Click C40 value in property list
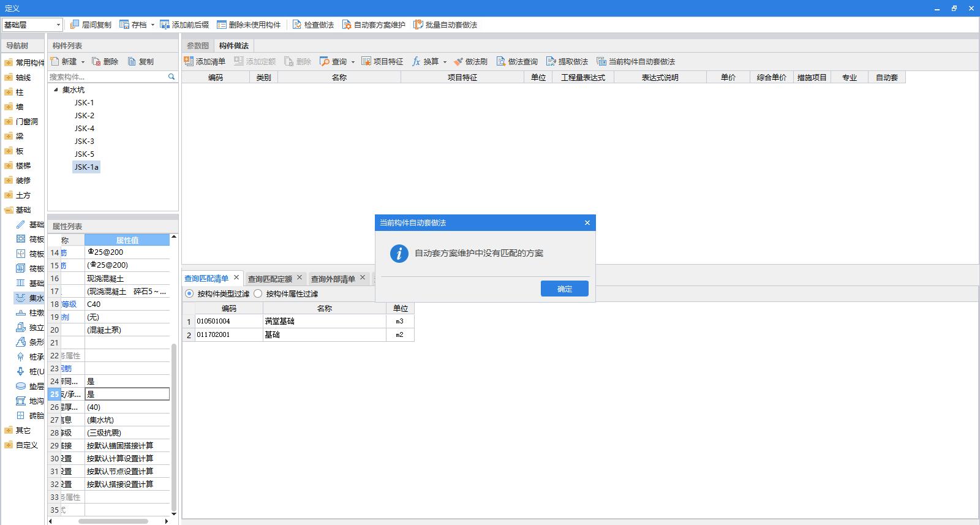The image size is (980, 525). pos(127,304)
